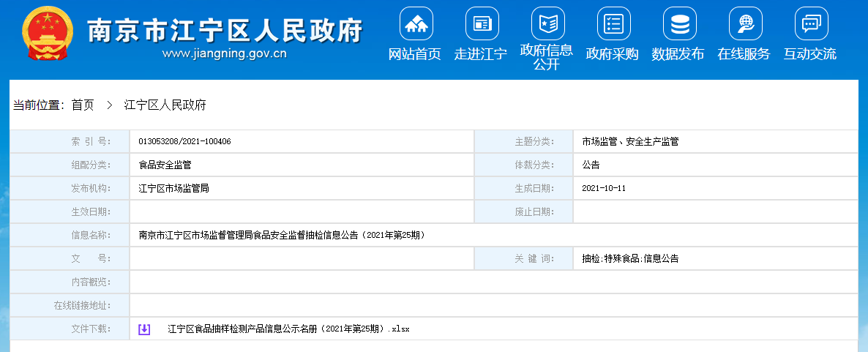Click the 体裁分类 field label
868x352 pixels.
point(534,165)
